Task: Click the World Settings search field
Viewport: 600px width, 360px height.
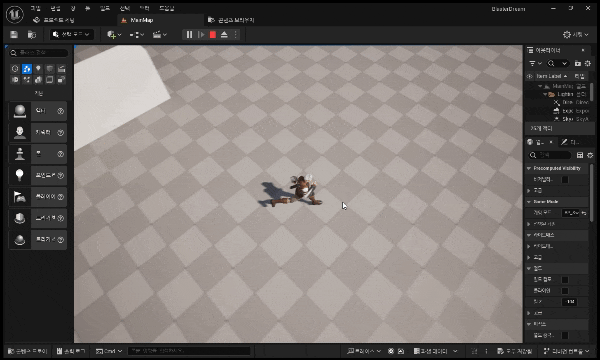Action: 550,155
